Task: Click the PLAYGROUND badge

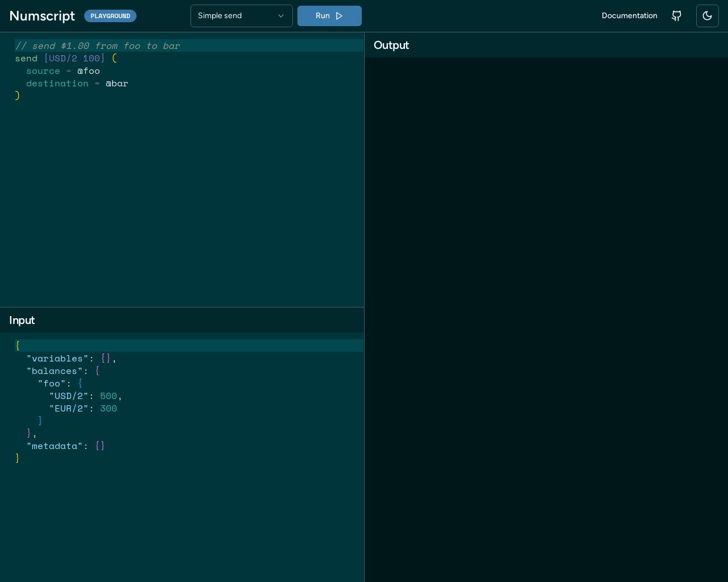Action: [110, 16]
